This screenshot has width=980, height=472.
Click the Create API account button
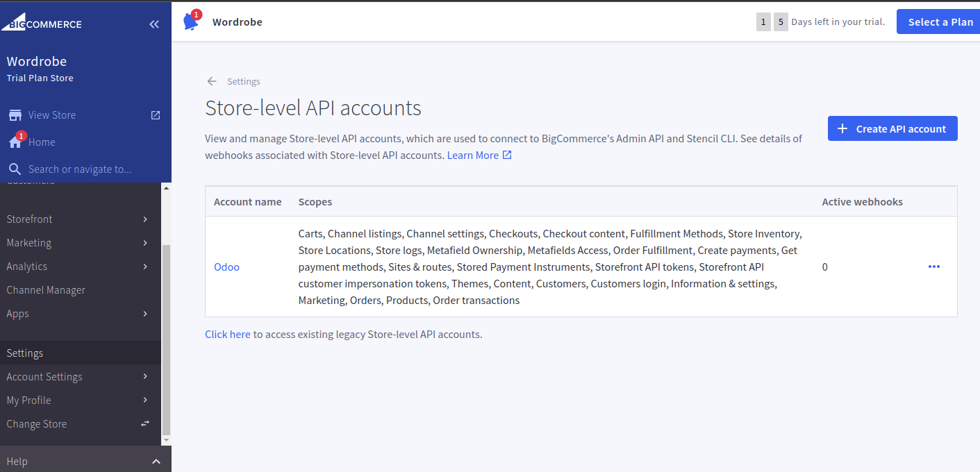coord(892,128)
